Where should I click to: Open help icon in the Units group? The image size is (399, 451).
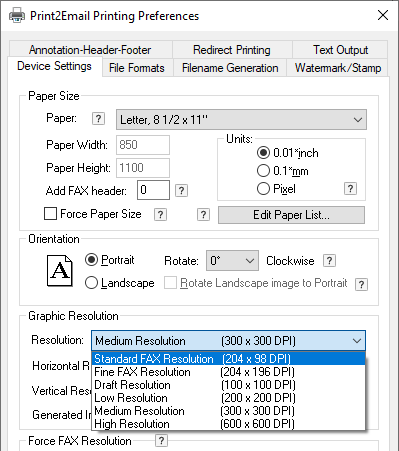(350, 189)
